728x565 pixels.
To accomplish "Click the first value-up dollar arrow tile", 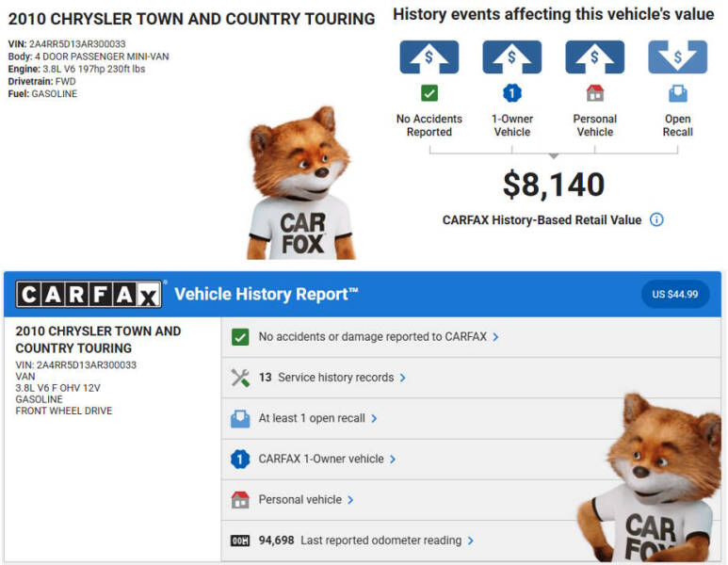I will click(429, 57).
